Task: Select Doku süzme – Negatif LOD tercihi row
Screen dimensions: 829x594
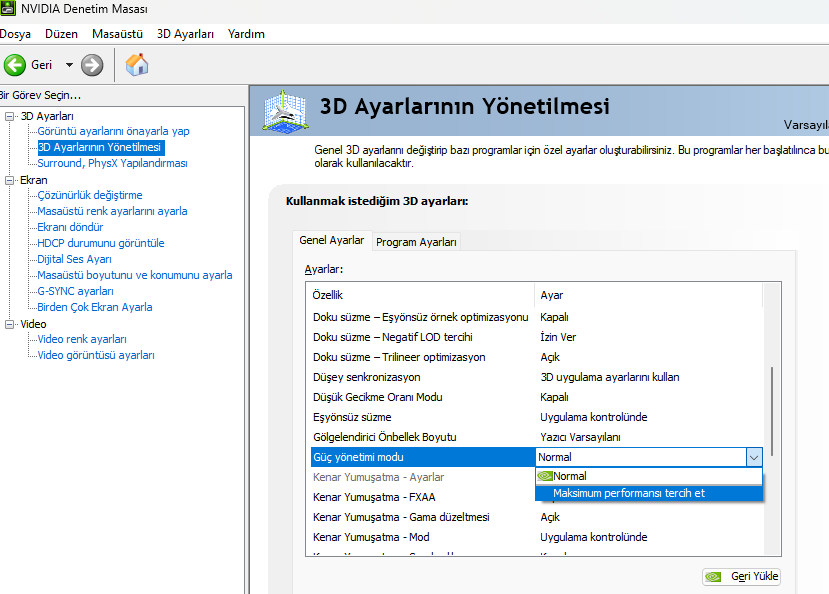Action: (x=537, y=337)
